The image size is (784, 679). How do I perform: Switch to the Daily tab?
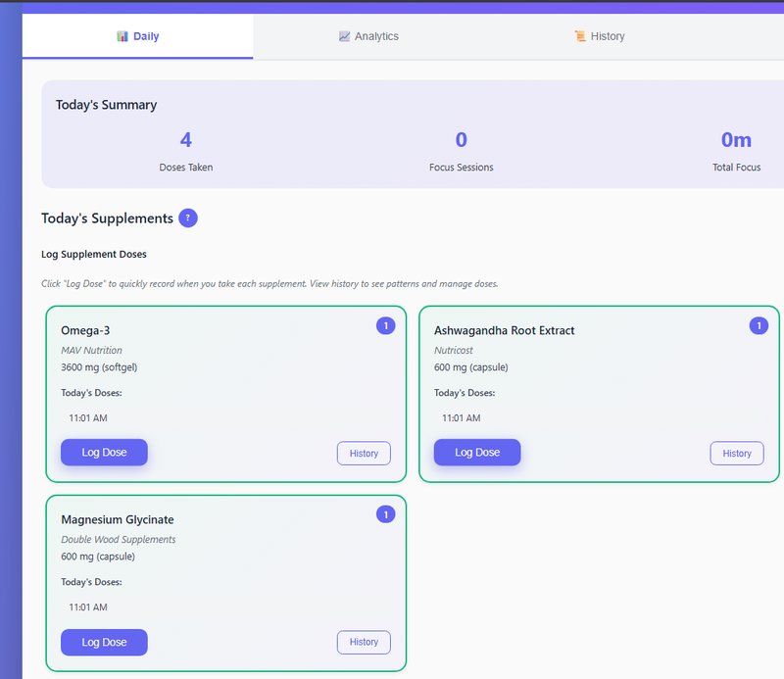[x=137, y=36]
